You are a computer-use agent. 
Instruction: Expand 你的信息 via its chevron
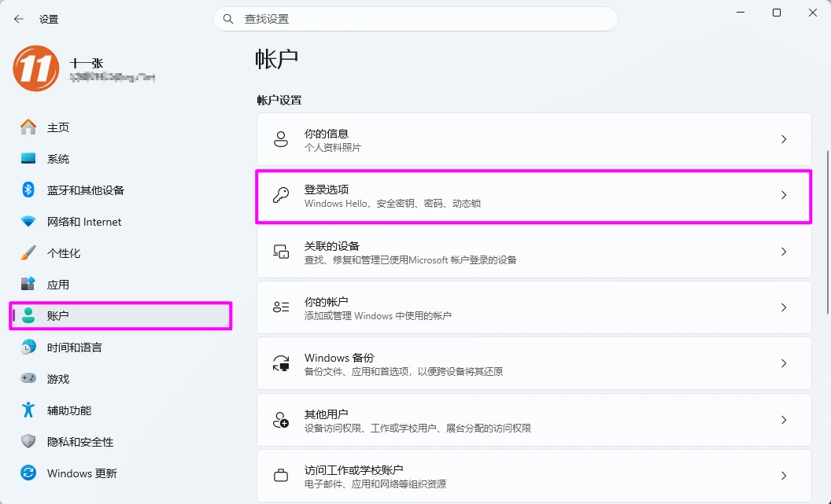tap(784, 139)
